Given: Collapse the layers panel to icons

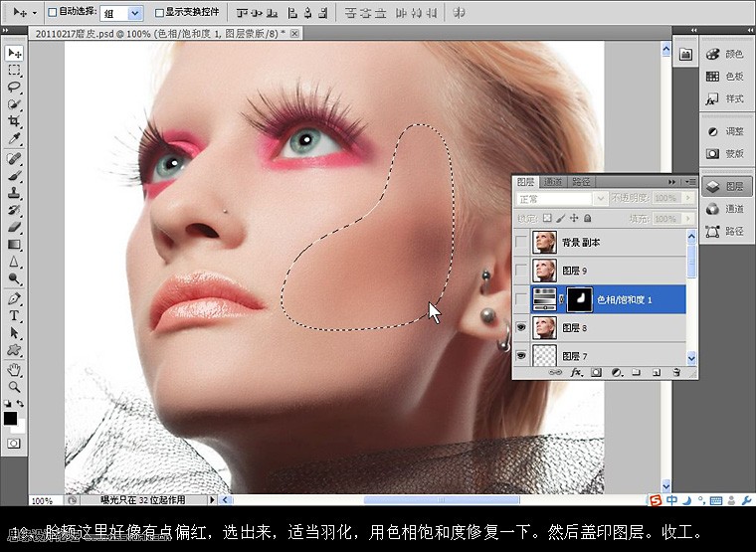Looking at the screenshot, I should coord(672,182).
